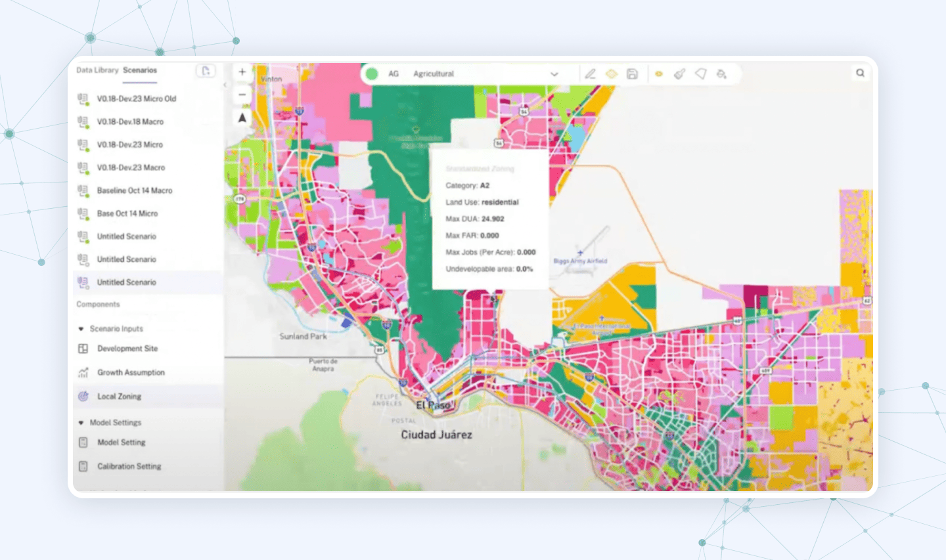The width and height of the screenshot is (946, 560).
Task: Collapse the Model Settings section
Action: 81,423
